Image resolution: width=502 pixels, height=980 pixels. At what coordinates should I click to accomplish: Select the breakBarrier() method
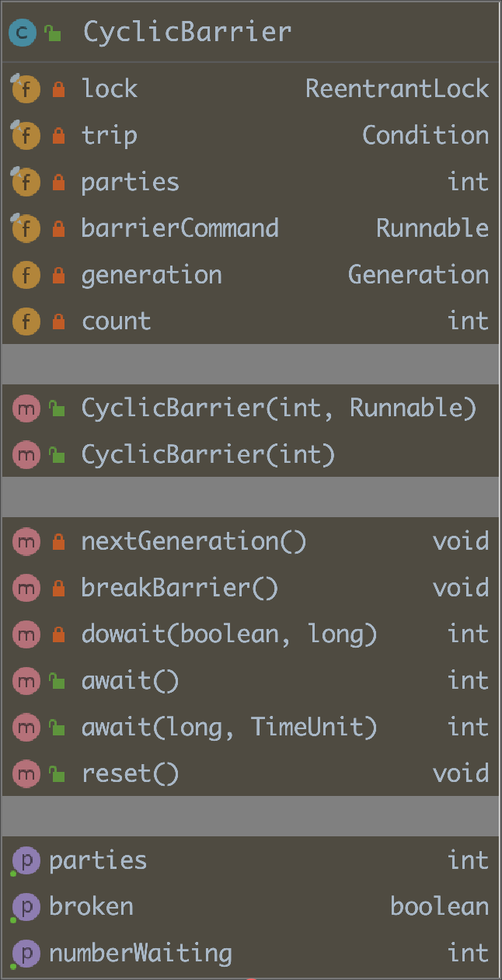tap(179, 589)
